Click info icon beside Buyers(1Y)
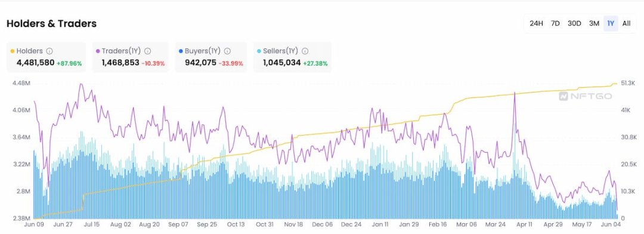 227,51
